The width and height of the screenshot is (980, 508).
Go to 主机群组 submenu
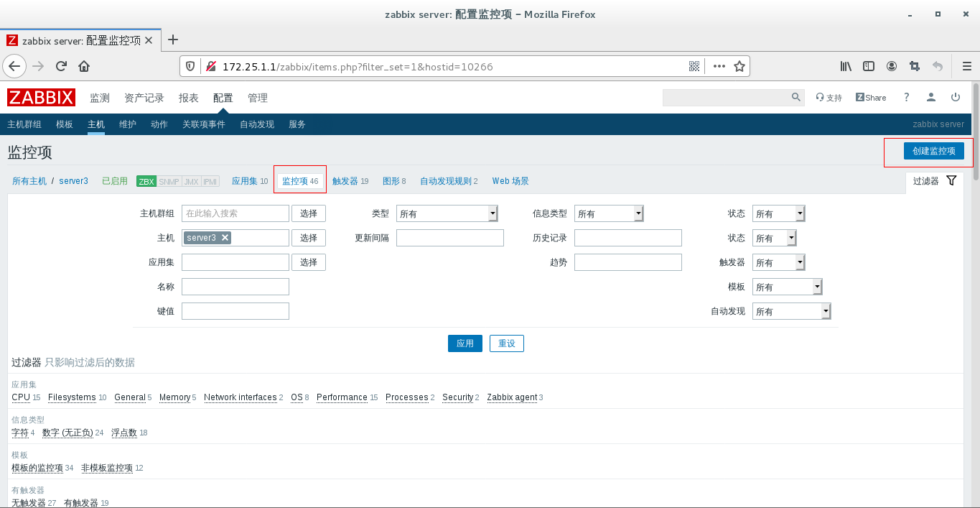(x=24, y=124)
